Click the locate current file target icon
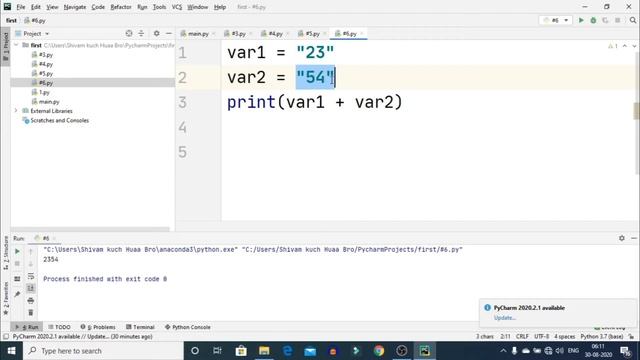640x360 pixels. (129, 33)
